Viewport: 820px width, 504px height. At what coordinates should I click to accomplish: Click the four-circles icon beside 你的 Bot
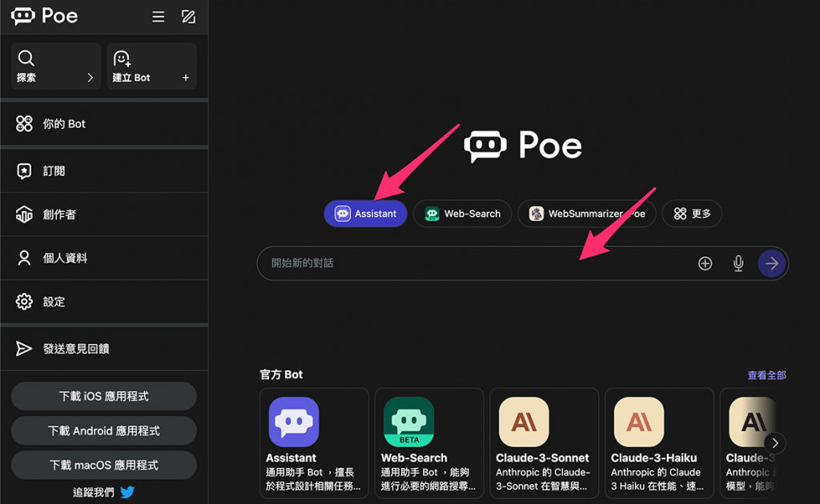(x=24, y=124)
